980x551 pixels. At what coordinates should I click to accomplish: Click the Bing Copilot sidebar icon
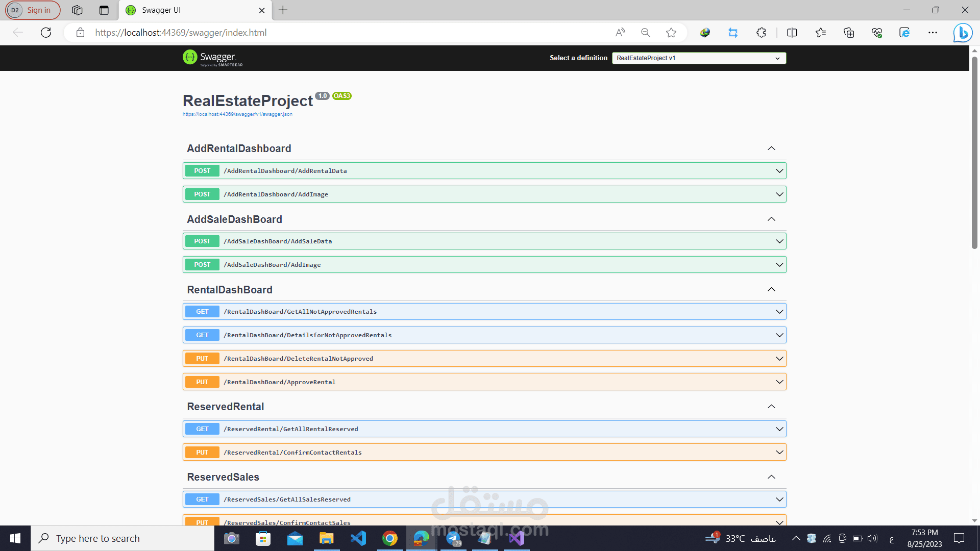[963, 33]
